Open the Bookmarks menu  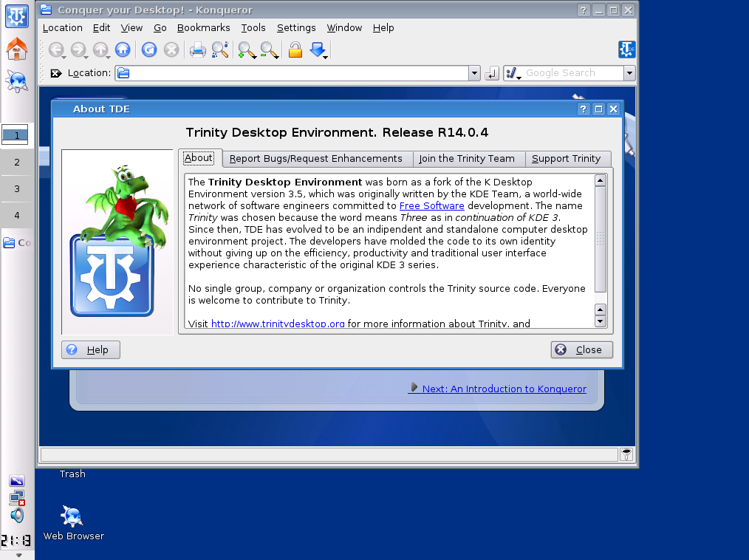click(x=203, y=27)
